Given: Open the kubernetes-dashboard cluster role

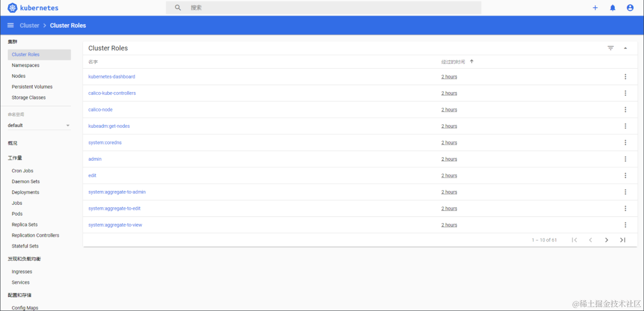Looking at the screenshot, I should (112, 77).
